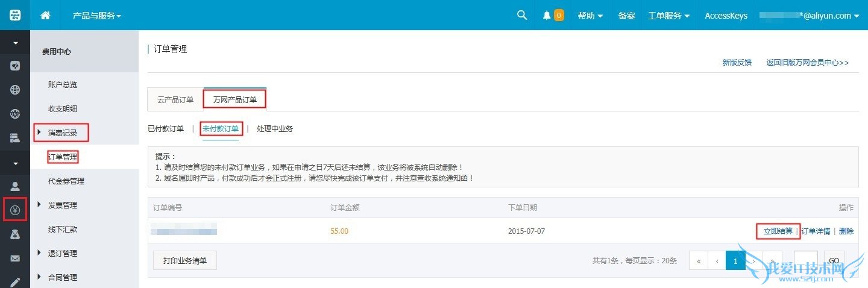Screen dimensions: 868x288
Task: Click the blurred order number cell
Action: click(184, 231)
